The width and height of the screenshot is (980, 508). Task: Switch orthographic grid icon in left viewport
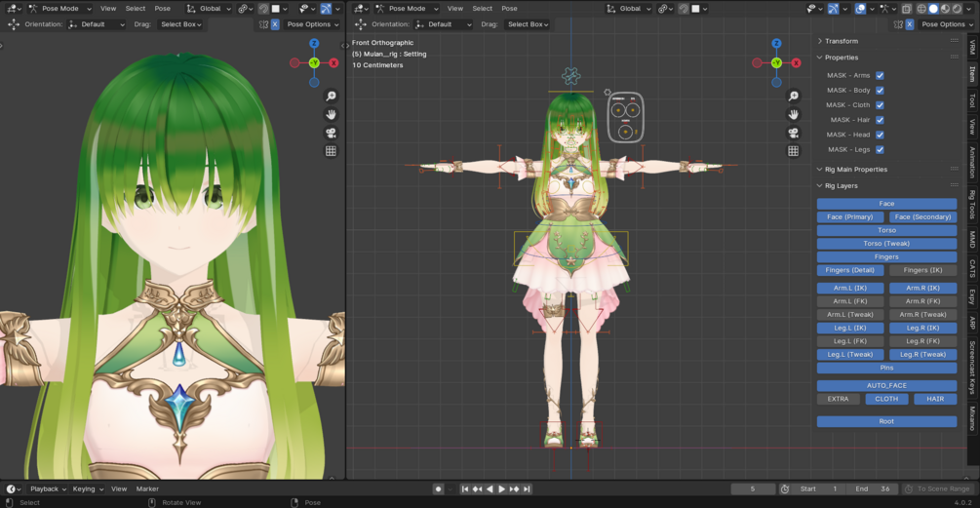point(331,150)
